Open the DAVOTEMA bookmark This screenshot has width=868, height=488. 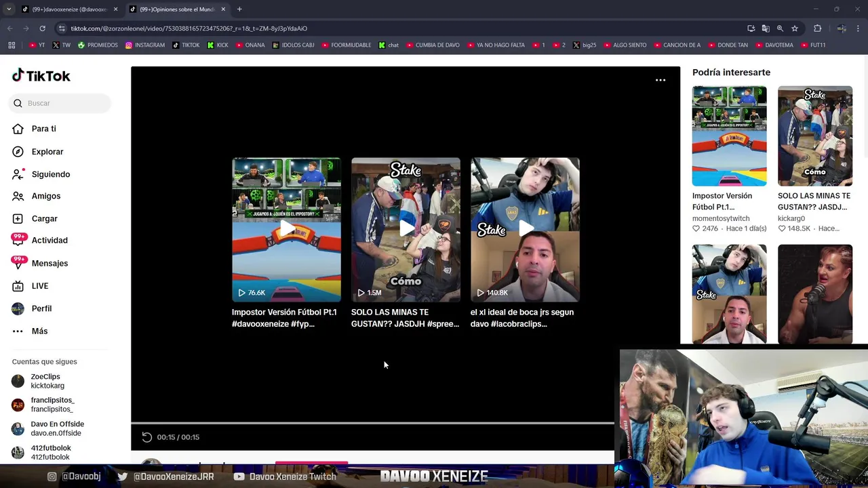click(774, 45)
